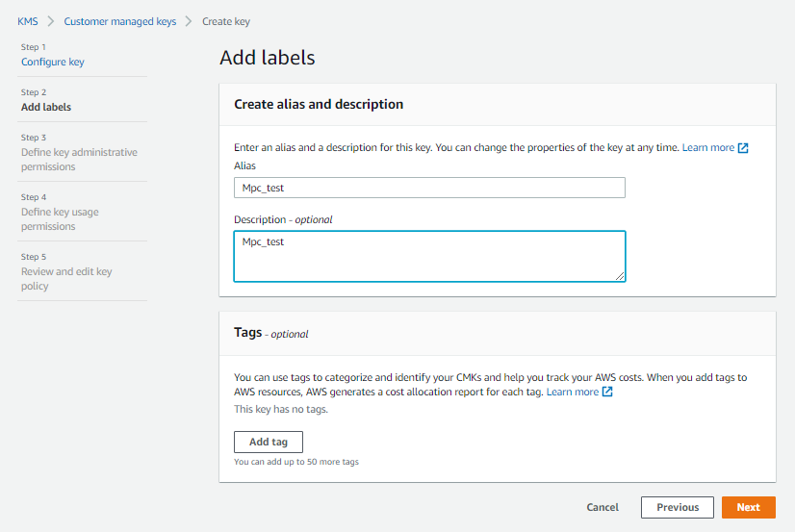Click breadcrumb chevron after Customer managed keys
Viewport: 795px width, 532px height.
tap(189, 21)
